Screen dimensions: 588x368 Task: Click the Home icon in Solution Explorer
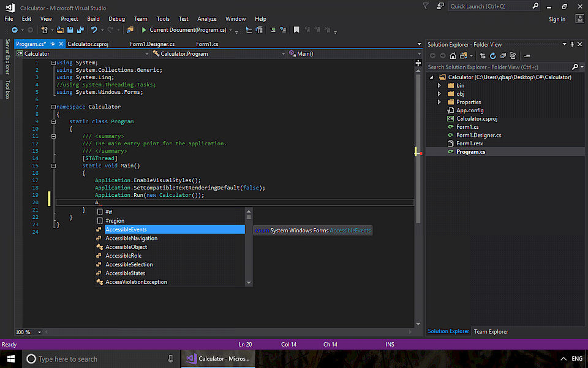click(453, 56)
